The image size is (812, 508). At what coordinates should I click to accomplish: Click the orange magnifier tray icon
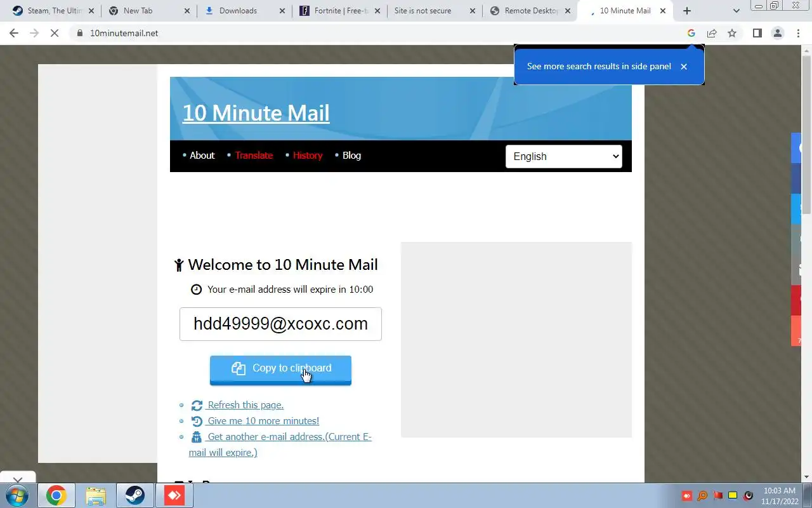(x=702, y=495)
